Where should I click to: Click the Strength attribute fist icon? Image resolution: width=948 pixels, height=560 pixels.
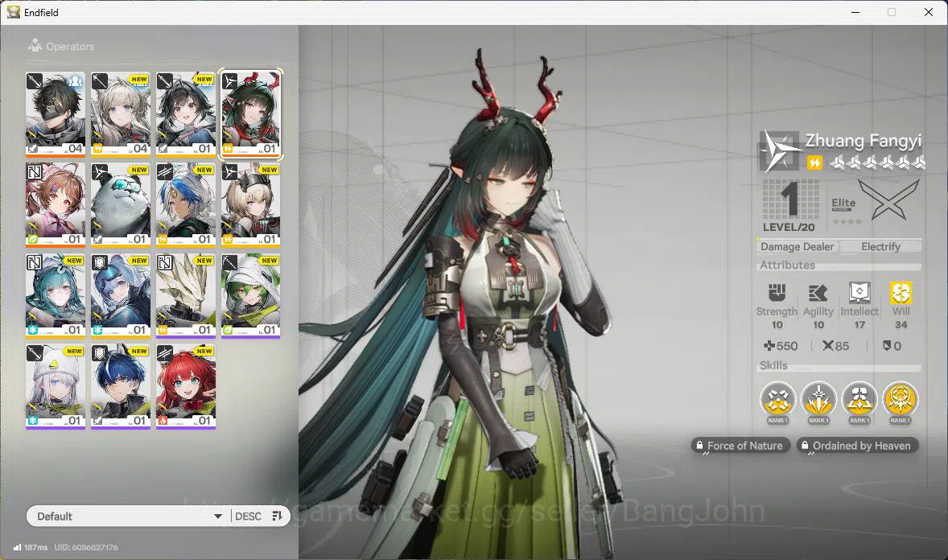777,293
